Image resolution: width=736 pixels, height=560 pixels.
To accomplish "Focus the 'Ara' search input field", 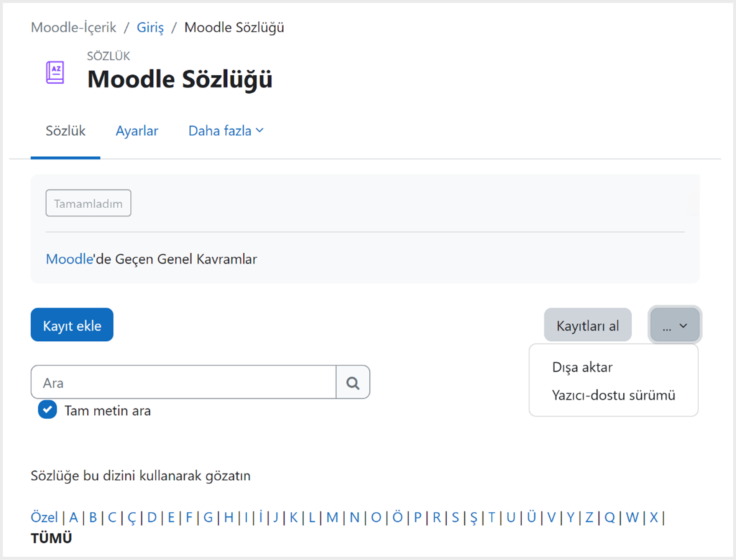I will coord(184,382).
